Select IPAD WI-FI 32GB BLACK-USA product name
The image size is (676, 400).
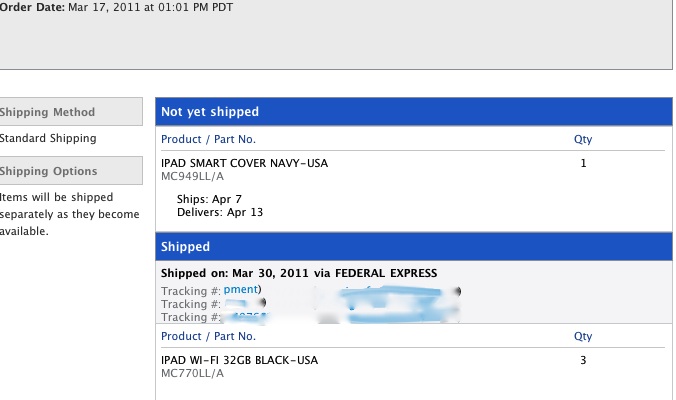tap(240, 360)
